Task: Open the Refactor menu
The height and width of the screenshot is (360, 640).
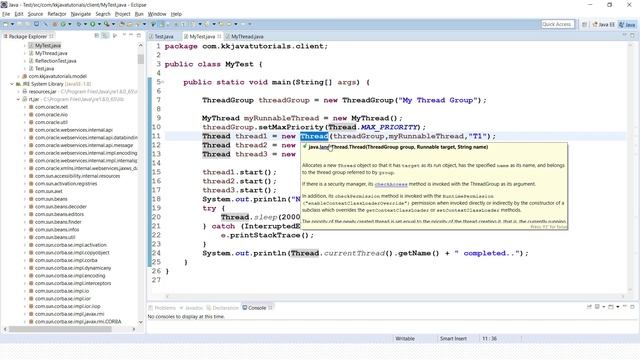Action: 57,14
